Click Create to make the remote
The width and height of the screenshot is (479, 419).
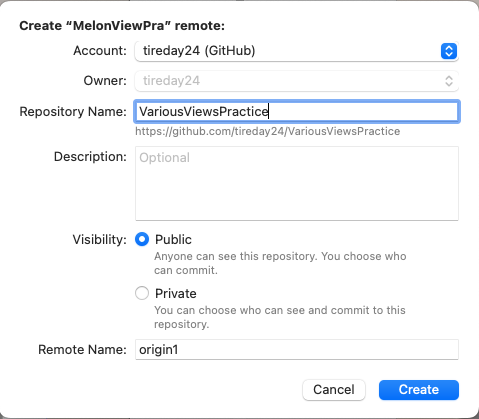pyautogui.click(x=419, y=390)
